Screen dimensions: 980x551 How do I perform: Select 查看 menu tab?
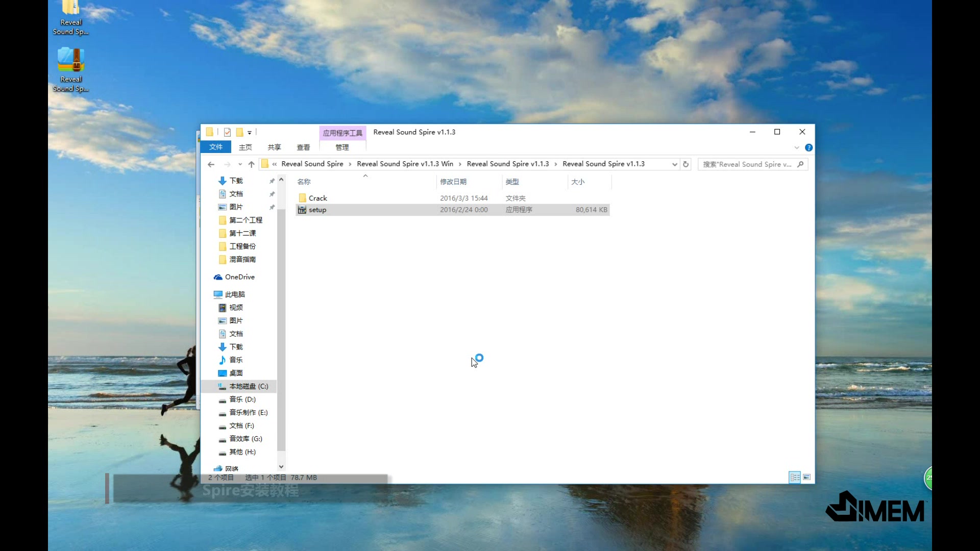pos(303,147)
